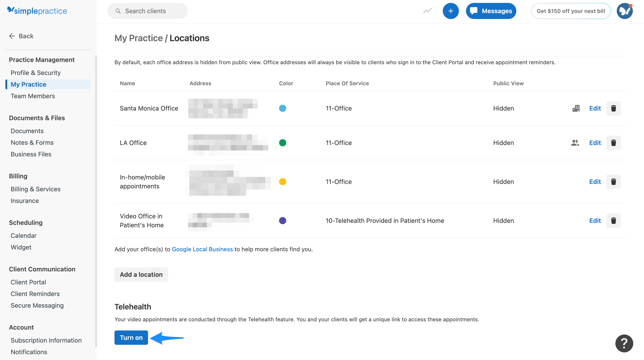Click the Search clients field
The width and height of the screenshot is (644, 360).
pyautogui.click(x=147, y=11)
